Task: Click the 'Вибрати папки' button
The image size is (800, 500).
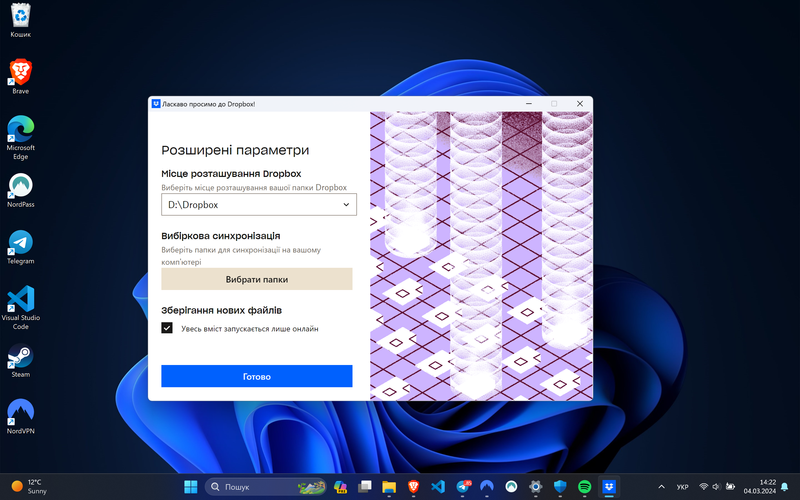Action: (x=256, y=279)
